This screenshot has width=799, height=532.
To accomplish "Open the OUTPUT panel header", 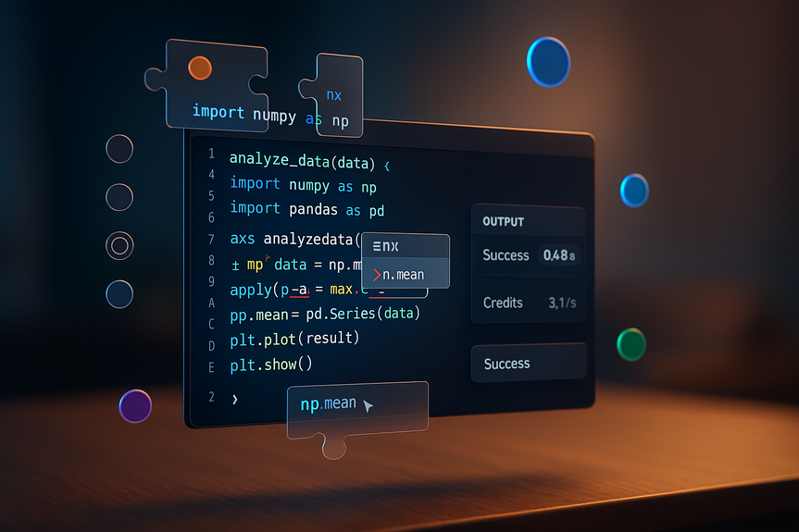I will 504,222.
